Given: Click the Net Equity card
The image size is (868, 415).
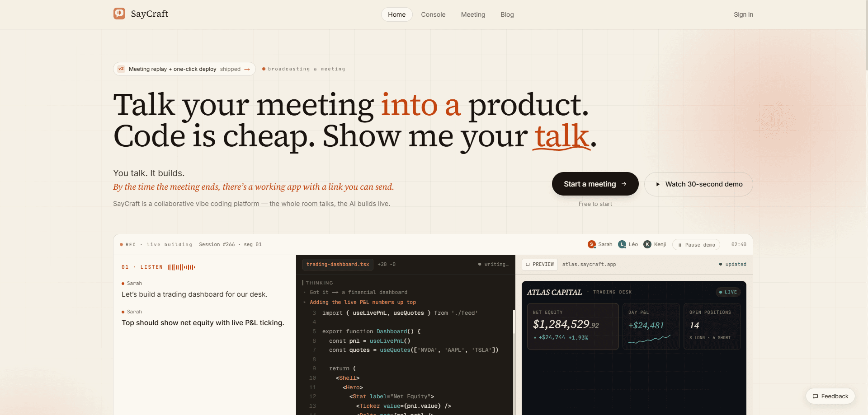Looking at the screenshot, I should (573, 326).
